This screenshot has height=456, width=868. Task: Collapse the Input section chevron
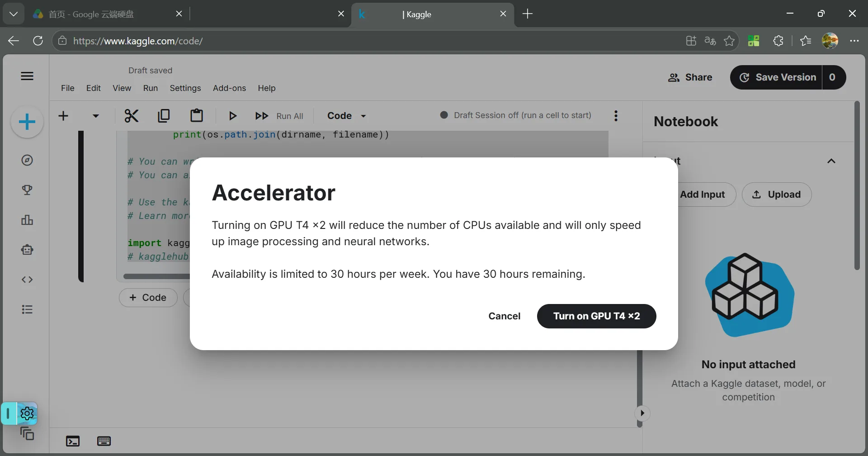[831, 161]
